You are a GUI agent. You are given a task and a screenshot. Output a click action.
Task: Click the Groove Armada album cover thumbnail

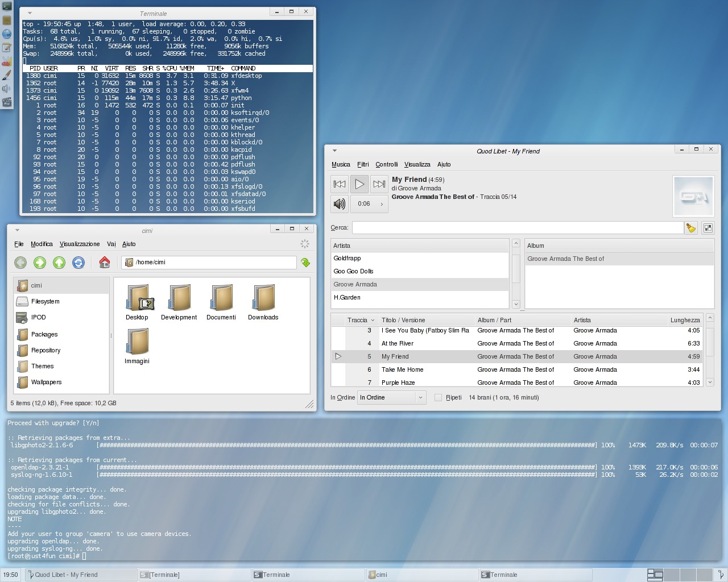point(693,196)
